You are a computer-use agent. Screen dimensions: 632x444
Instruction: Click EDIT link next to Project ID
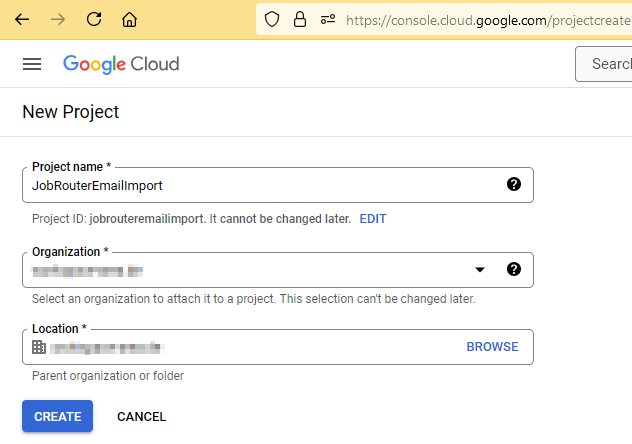coord(373,219)
